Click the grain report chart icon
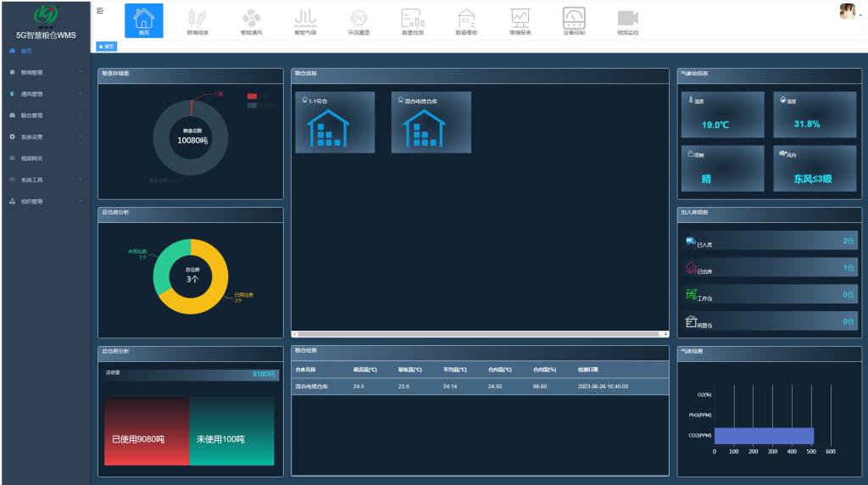 [x=520, y=20]
